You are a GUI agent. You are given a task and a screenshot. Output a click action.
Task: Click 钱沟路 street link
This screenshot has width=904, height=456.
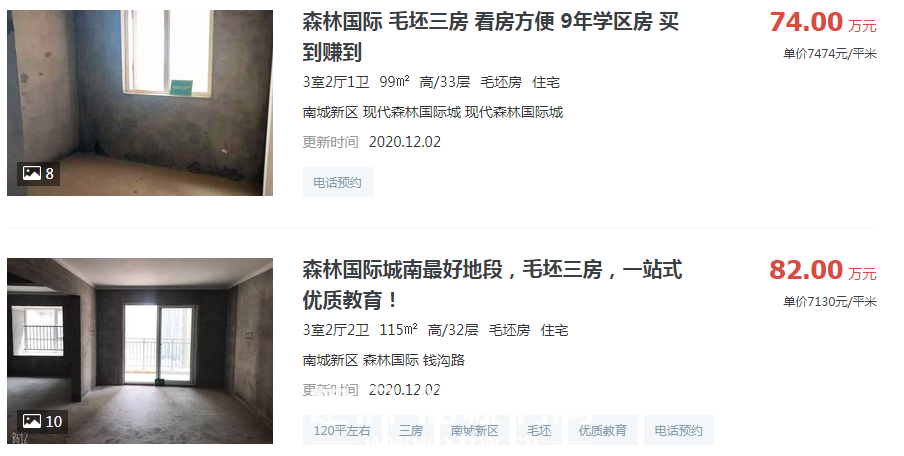click(x=444, y=360)
